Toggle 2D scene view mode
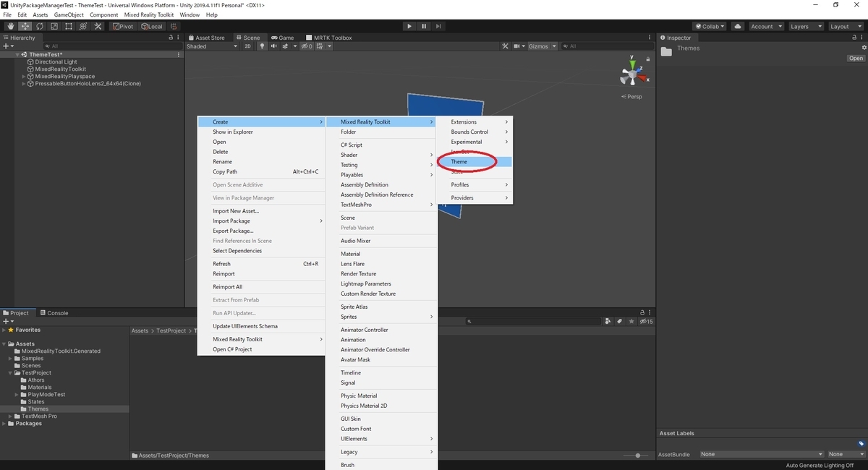This screenshot has width=868, height=470. pyautogui.click(x=247, y=46)
